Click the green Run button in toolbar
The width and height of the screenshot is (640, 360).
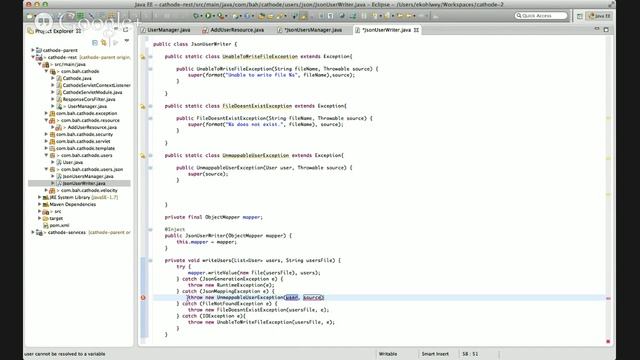point(208,16)
